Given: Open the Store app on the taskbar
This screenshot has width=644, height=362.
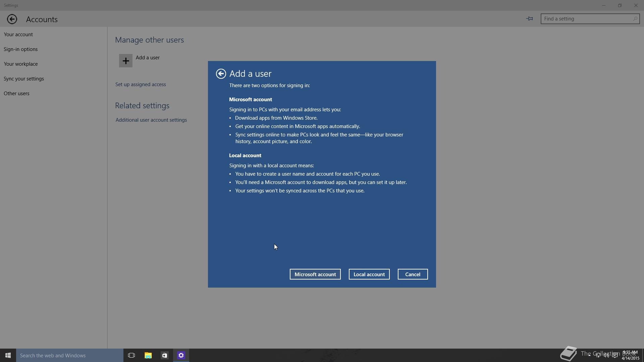Looking at the screenshot, I should click(x=164, y=355).
